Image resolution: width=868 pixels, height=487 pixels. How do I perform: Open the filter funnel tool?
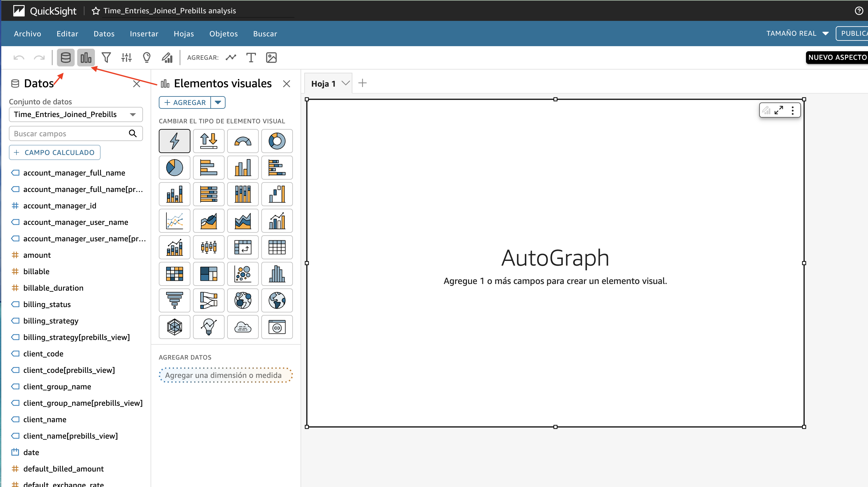click(x=106, y=58)
